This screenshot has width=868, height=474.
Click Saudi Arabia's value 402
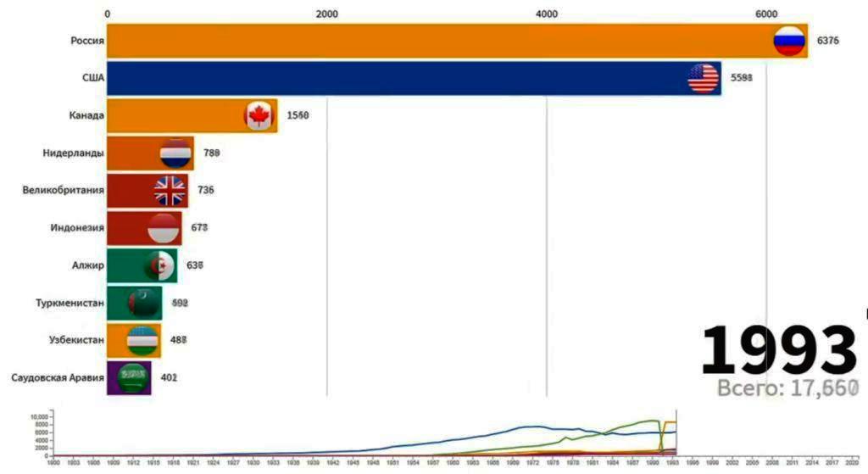coord(169,377)
